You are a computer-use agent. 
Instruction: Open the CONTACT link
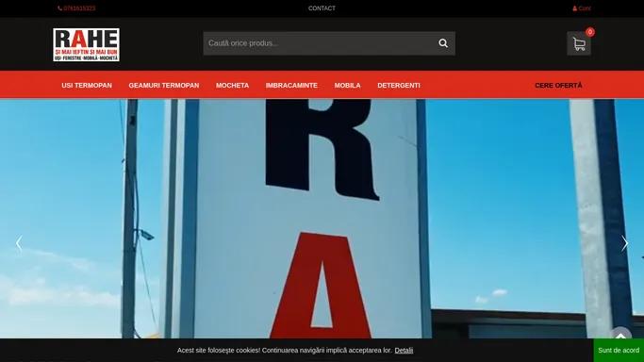(x=322, y=8)
